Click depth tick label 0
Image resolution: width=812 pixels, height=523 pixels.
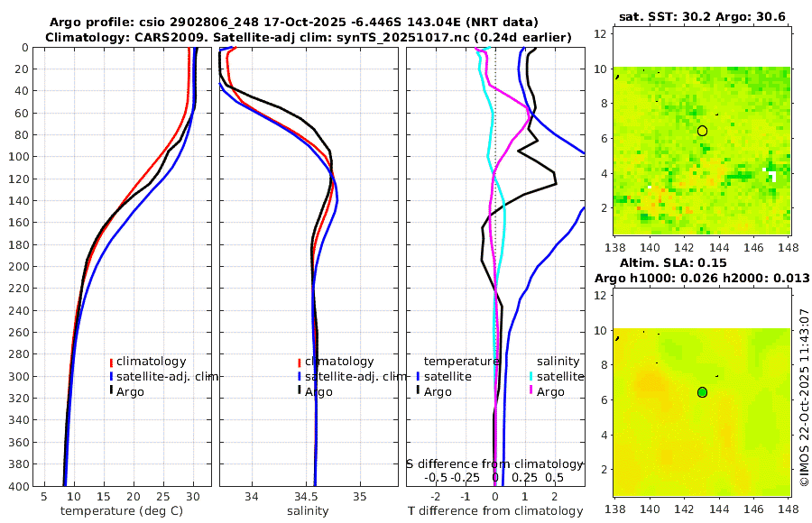[x=25, y=48]
